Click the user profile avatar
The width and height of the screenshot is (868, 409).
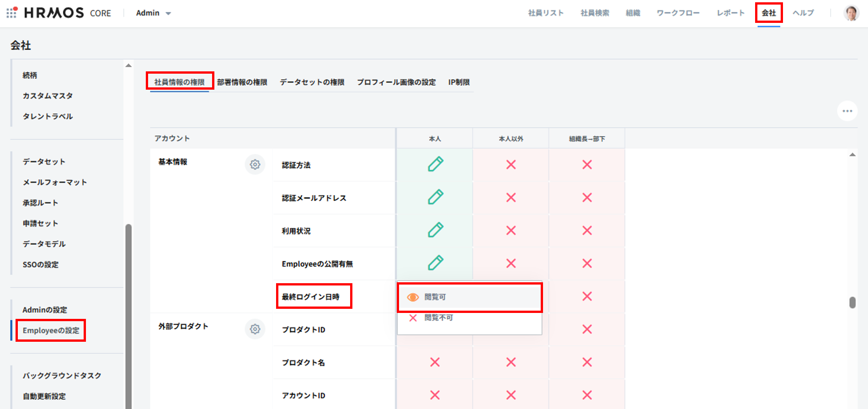coord(851,13)
